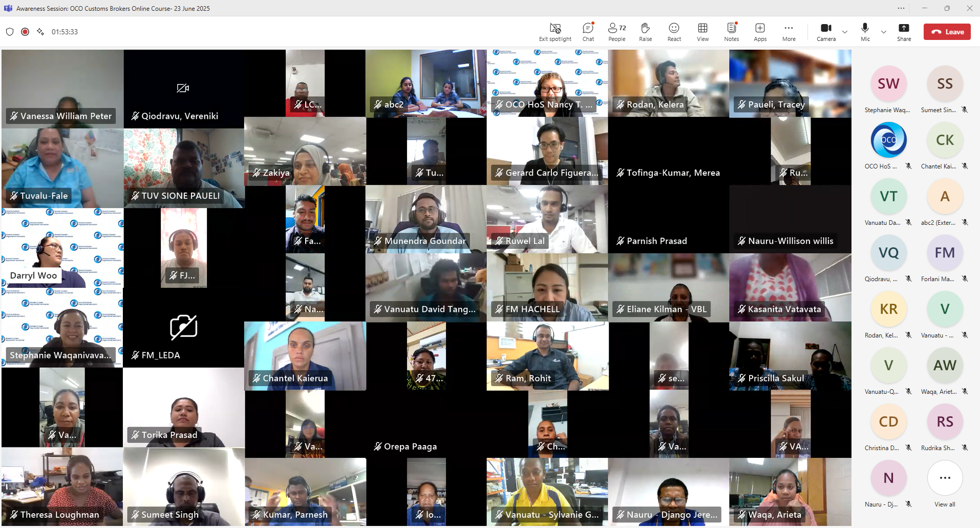This screenshot has height=528, width=980.
Task: Open the View layout dropdown
Action: tap(702, 32)
